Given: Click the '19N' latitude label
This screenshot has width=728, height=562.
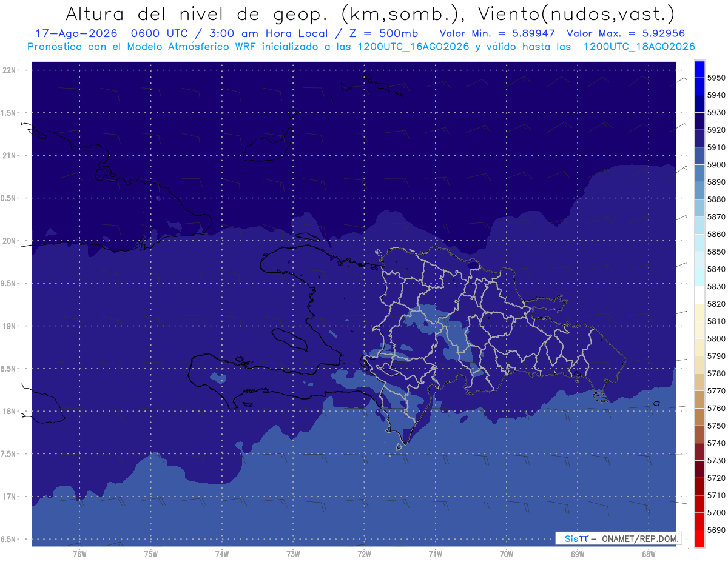Looking at the screenshot, I should tap(10, 326).
